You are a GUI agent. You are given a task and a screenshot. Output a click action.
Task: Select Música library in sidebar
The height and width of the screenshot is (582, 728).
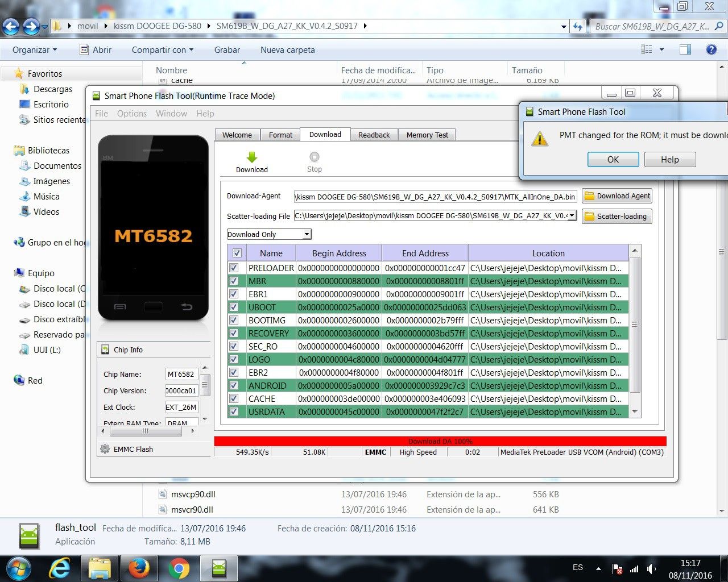[47, 197]
